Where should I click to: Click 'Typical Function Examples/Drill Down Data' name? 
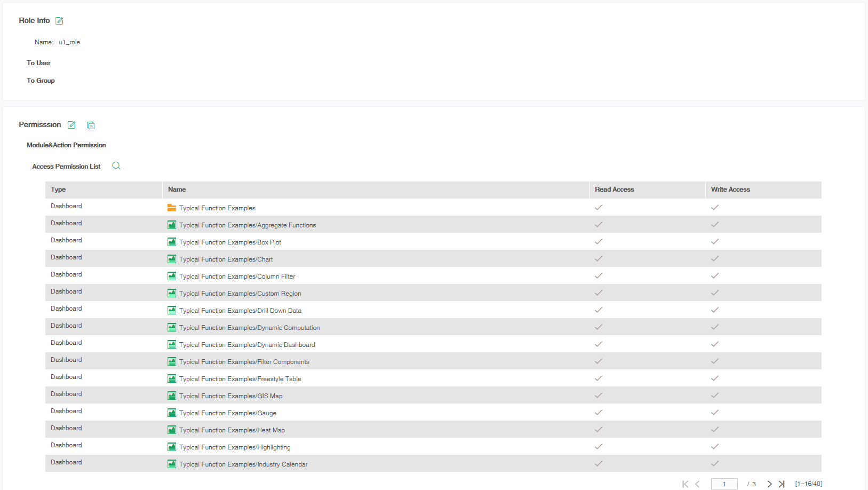point(240,311)
